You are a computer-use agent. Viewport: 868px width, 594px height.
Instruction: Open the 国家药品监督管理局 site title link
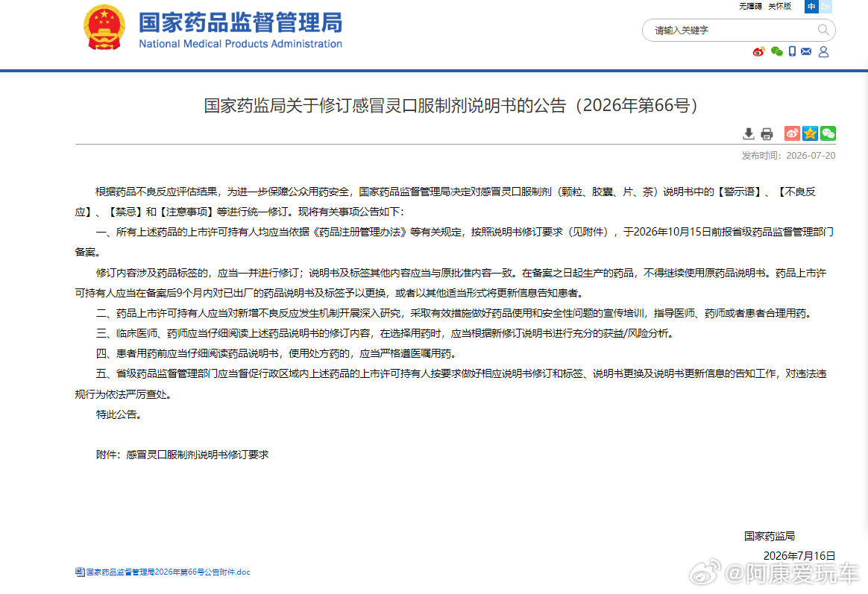(x=240, y=22)
